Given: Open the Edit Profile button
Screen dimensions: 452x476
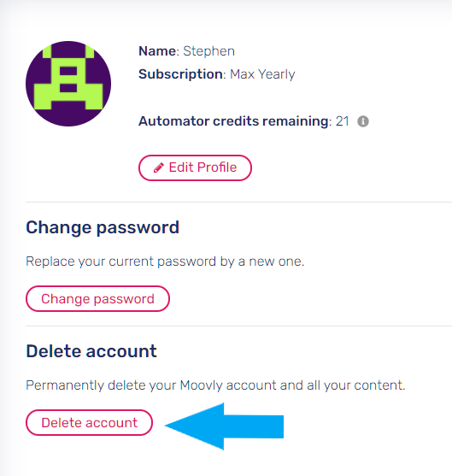Looking at the screenshot, I should tap(195, 167).
